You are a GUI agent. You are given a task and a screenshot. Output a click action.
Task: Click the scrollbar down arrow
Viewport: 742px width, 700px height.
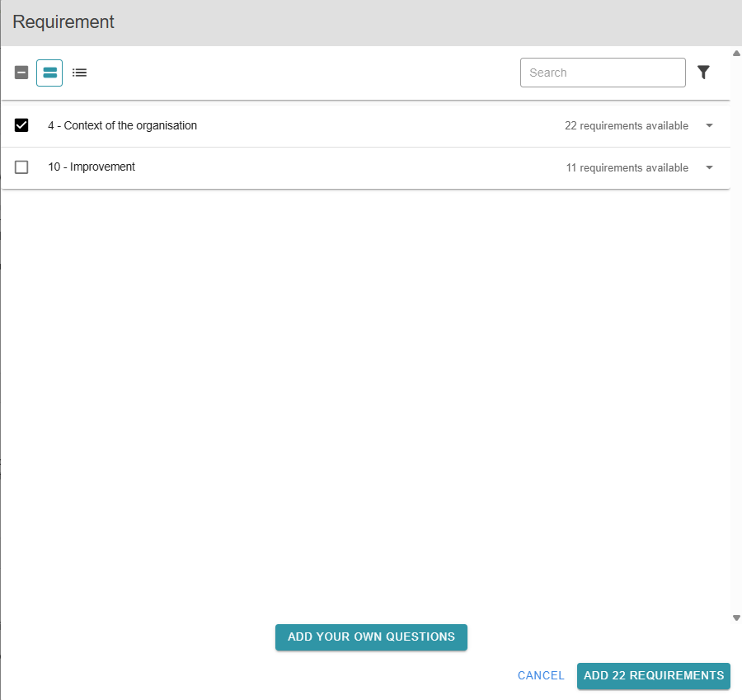[736, 618]
